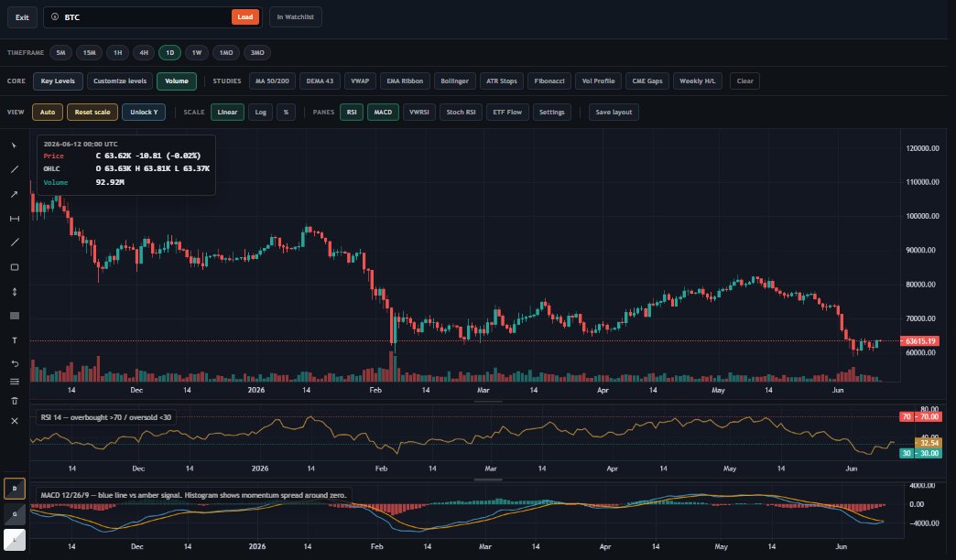Enable EMA Ribbon study

(405, 81)
